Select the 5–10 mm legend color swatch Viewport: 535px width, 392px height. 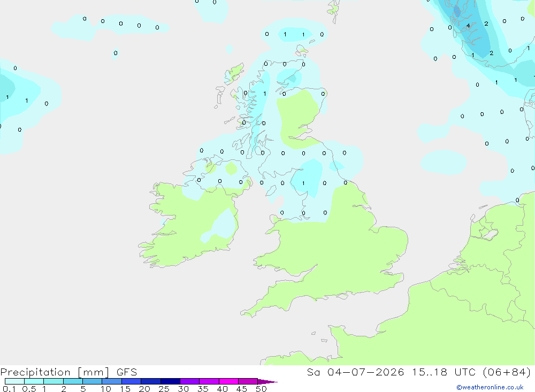click(92, 381)
